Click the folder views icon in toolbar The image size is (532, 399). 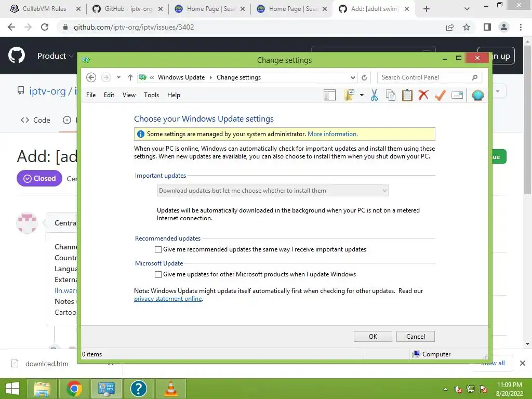pos(349,96)
